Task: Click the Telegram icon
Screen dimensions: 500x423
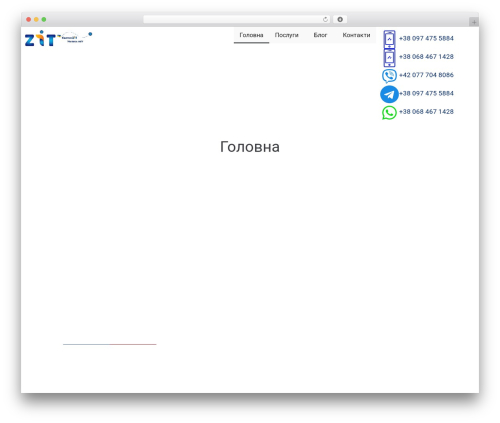Action: tap(389, 94)
